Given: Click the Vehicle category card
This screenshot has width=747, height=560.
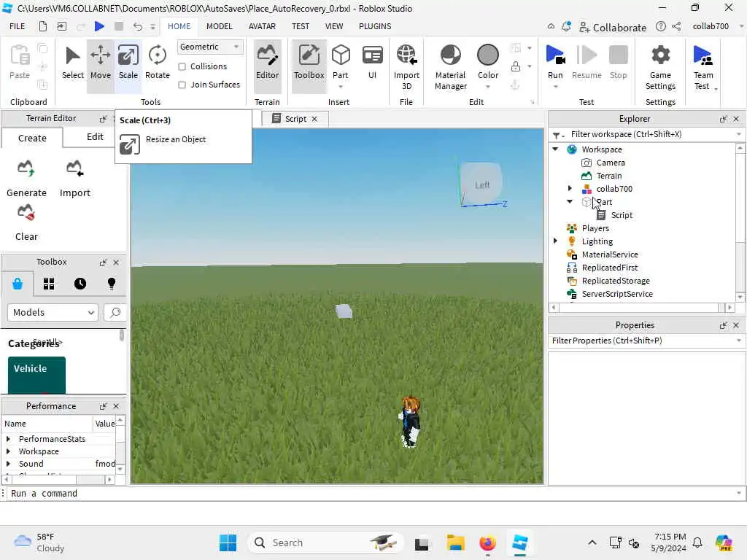Looking at the screenshot, I should tap(36, 375).
